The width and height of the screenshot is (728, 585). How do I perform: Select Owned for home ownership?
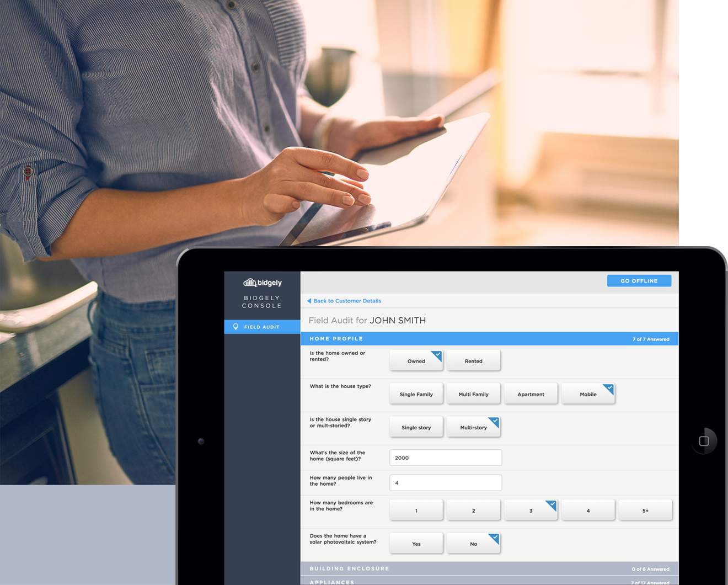point(416,361)
